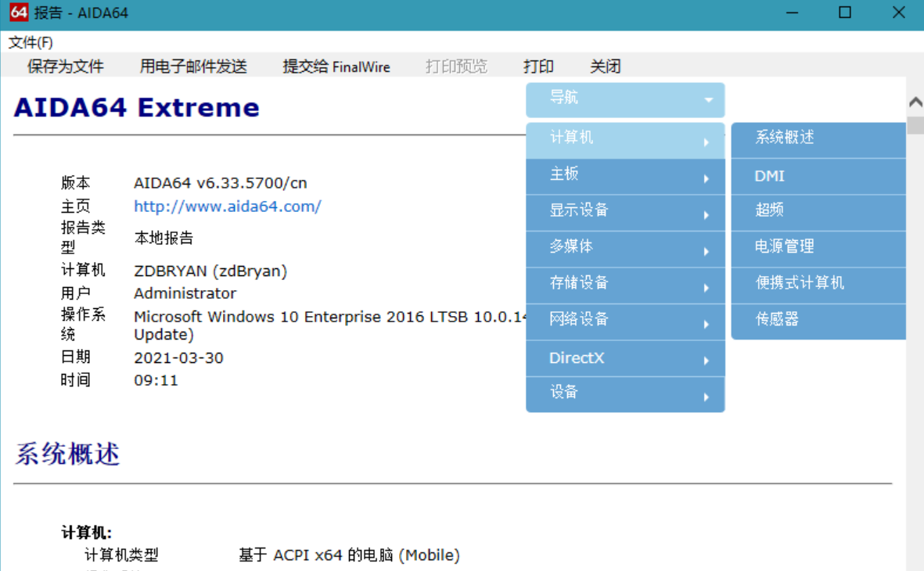Expand arrow next to 主板

click(706, 178)
